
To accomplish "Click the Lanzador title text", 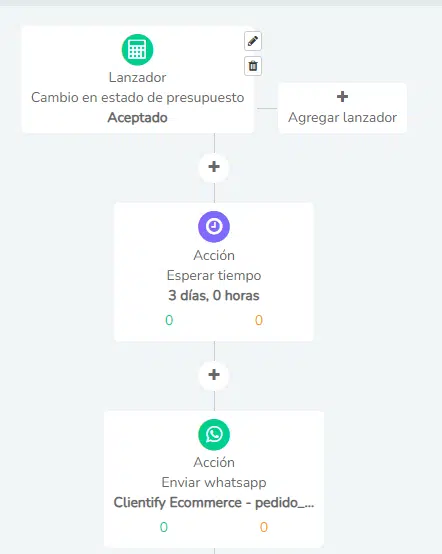I will [x=137, y=77].
